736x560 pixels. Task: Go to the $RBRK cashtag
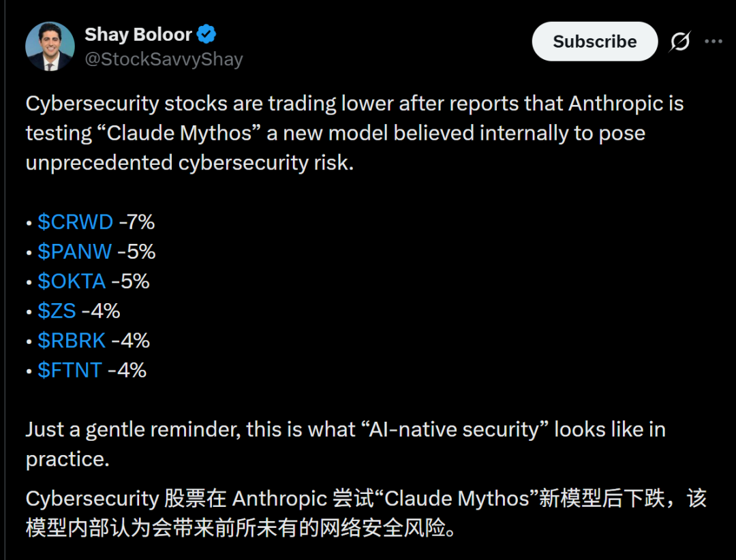tap(72, 340)
